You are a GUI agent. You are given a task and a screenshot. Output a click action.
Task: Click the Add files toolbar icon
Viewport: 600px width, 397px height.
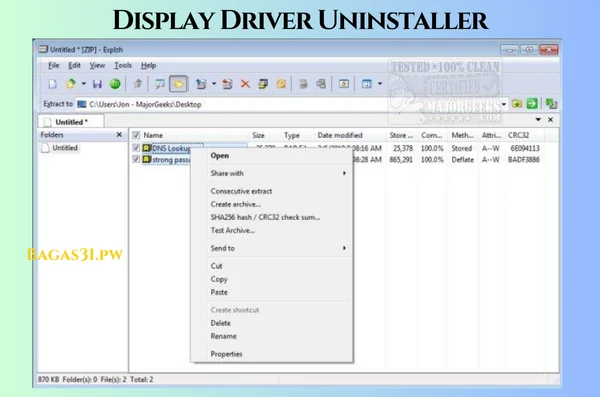(227, 84)
